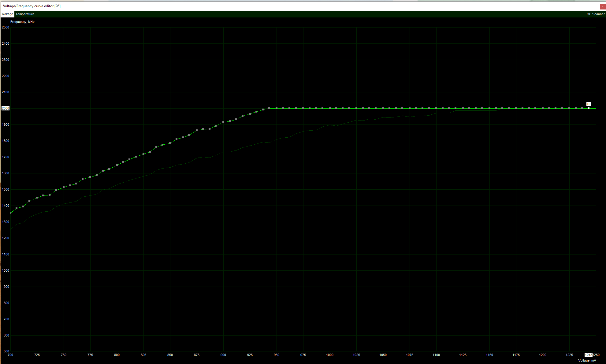Screen dimensions: 606x364
Task: Select the flat-line point at 1150 mV
Action: point(489,108)
